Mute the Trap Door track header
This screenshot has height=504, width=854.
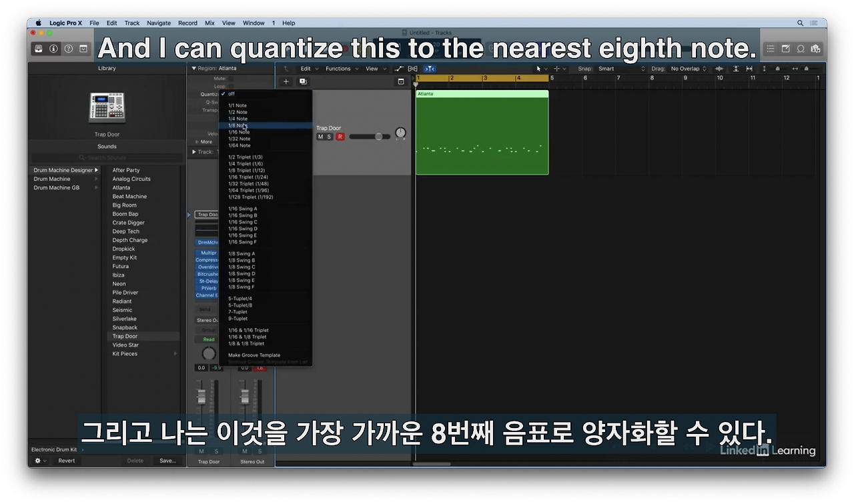[320, 137]
